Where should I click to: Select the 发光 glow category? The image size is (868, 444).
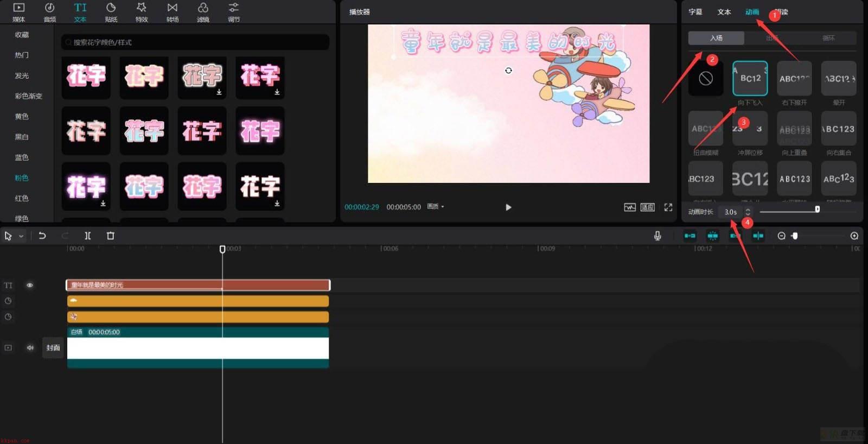[22, 75]
